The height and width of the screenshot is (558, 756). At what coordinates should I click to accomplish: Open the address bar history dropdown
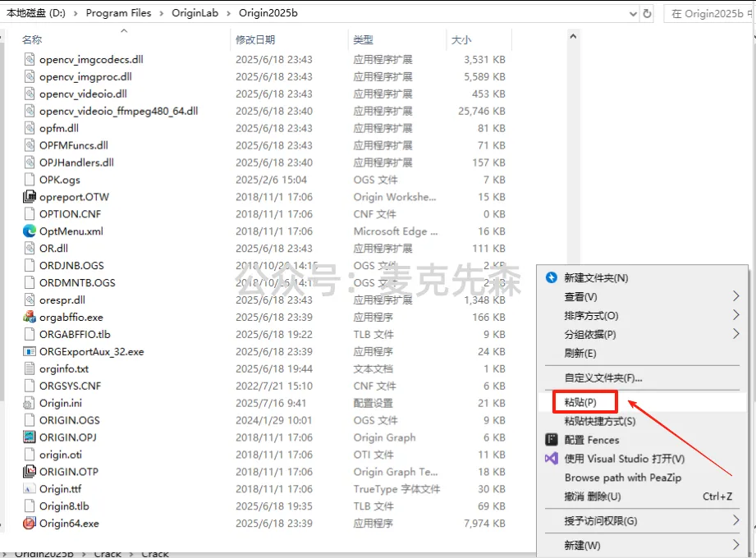pos(633,14)
